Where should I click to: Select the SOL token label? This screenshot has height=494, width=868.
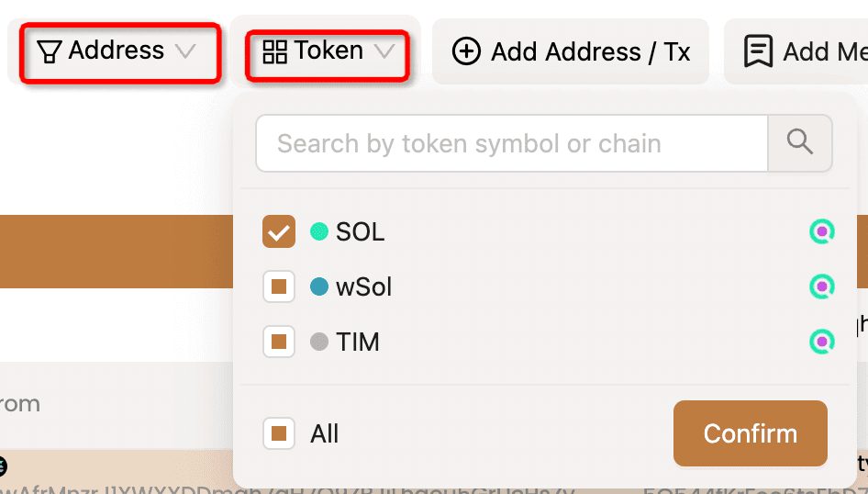360,232
